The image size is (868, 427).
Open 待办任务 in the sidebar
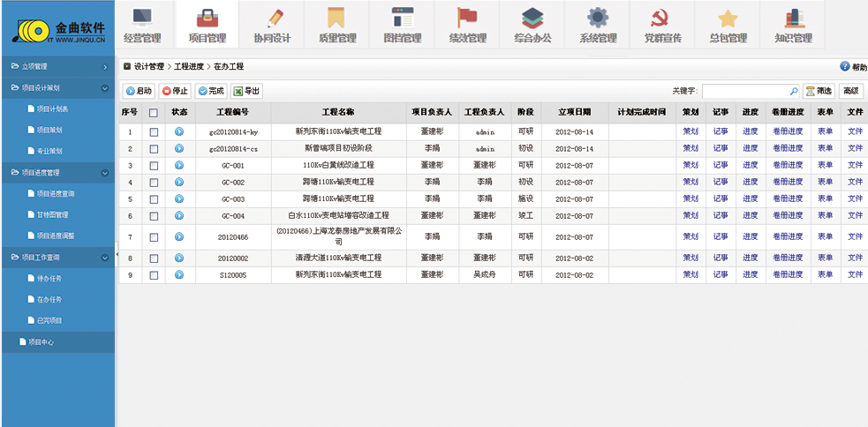[49, 278]
